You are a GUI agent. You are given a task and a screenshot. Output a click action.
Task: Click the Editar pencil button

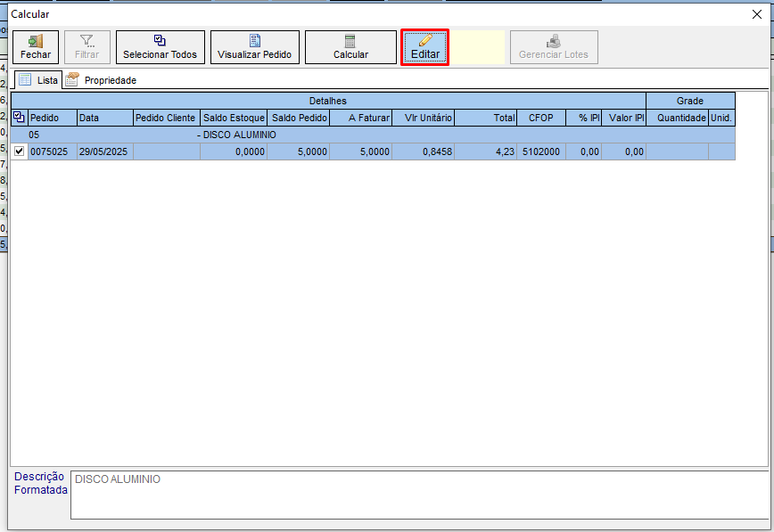point(424,47)
